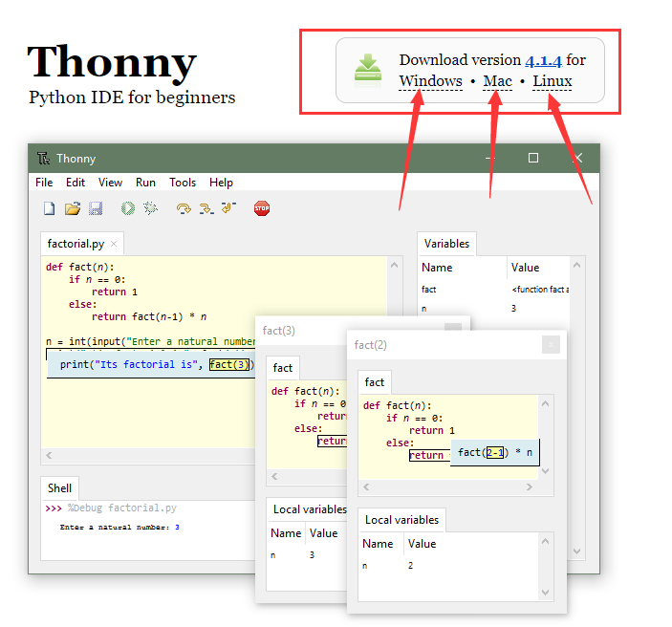Open a file with the folder icon
672x627 pixels.
pyautogui.click(x=73, y=208)
